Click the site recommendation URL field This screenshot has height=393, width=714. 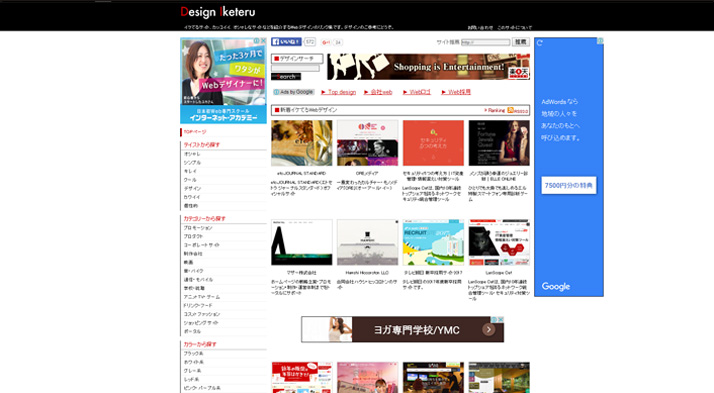click(x=485, y=42)
